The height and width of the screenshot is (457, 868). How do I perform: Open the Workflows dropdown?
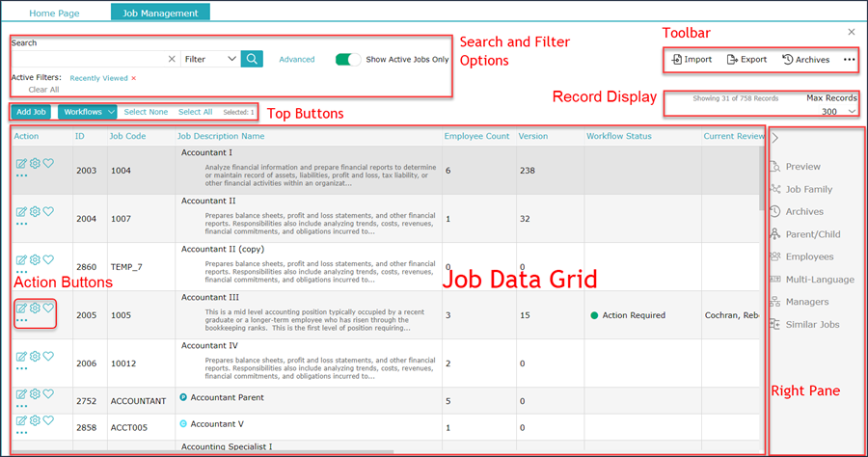click(88, 112)
